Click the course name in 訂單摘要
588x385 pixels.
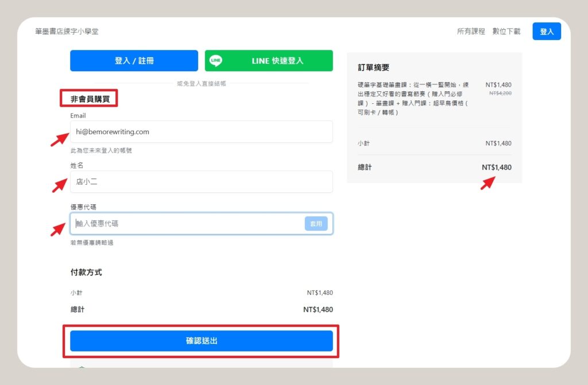[413, 98]
